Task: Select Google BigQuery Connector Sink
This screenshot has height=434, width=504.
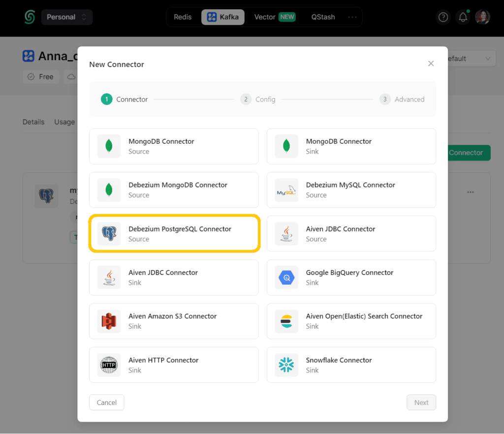Action: point(351,278)
